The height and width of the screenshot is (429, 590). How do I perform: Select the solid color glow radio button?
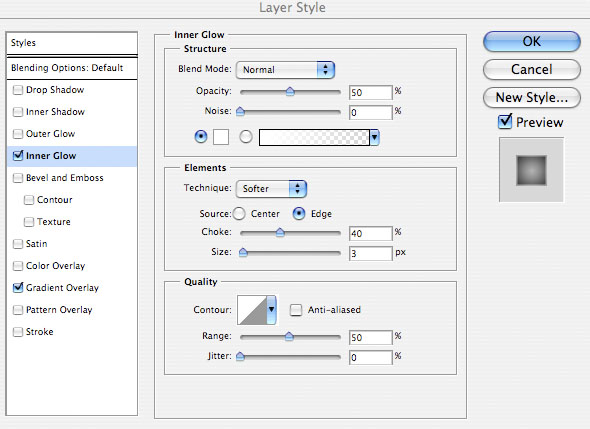(201, 137)
